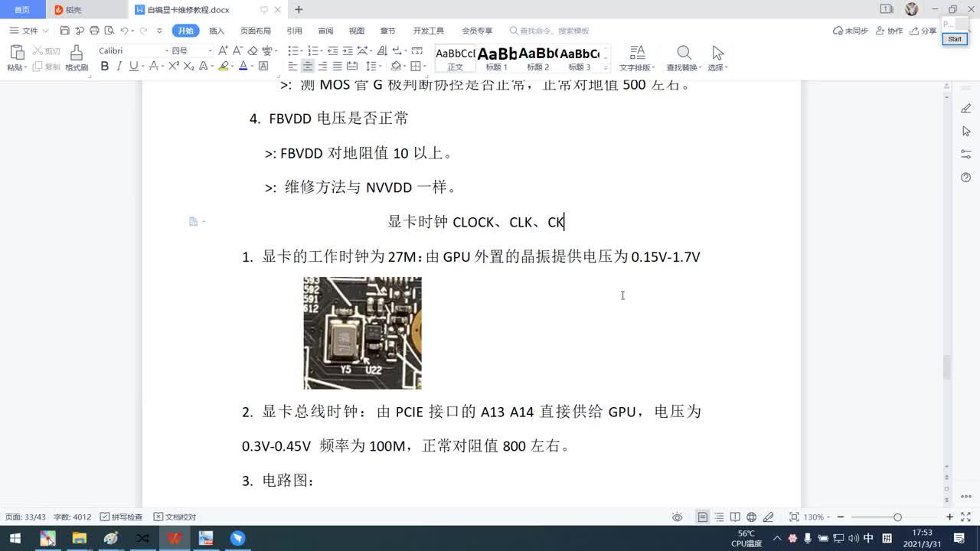Open the 页面布局 Page Layout tab

tap(256, 31)
